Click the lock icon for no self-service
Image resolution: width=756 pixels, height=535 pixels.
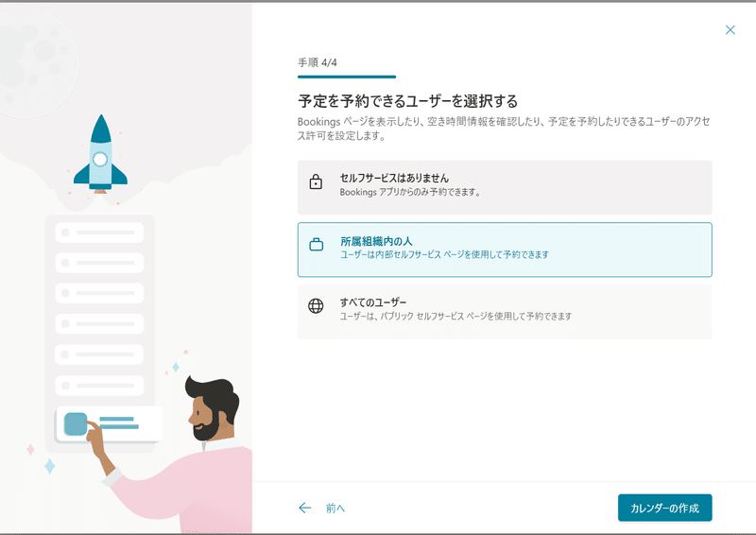316,181
